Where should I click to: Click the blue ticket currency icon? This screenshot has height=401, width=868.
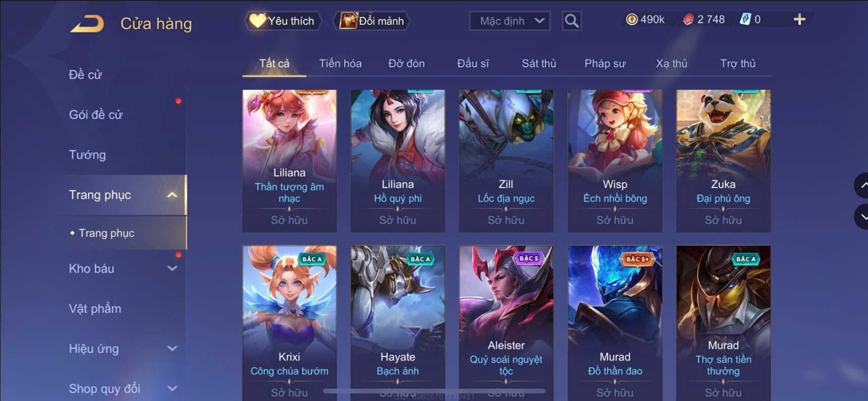point(745,20)
